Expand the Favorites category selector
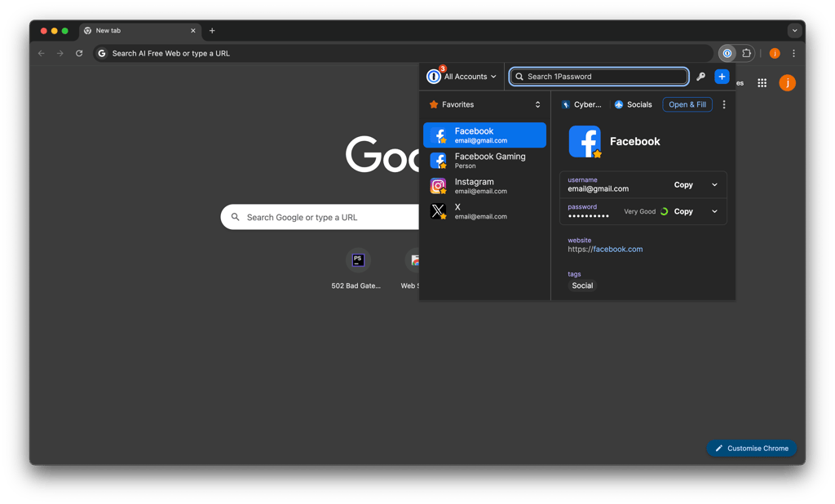Image resolution: width=835 pixels, height=504 pixels. coord(484,104)
